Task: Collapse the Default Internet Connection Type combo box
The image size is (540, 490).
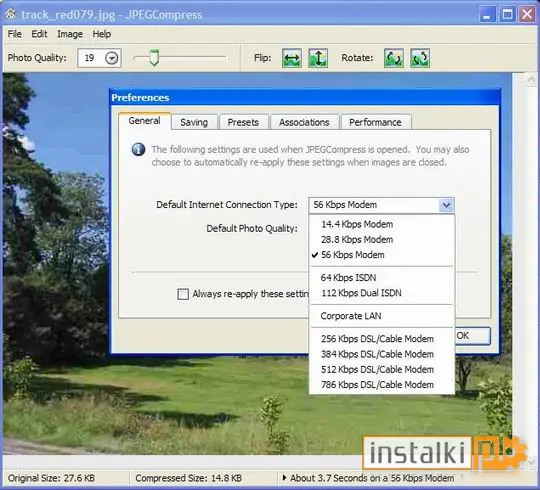Action: pyautogui.click(x=447, y=205)
